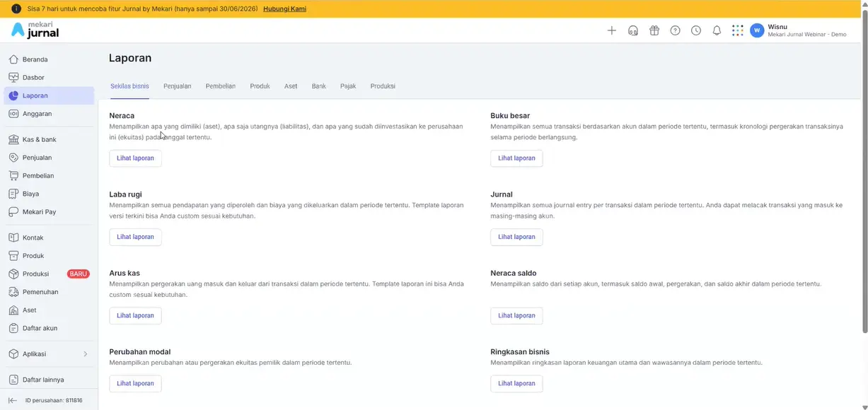Click the help question mark icon

coord(676,30)
